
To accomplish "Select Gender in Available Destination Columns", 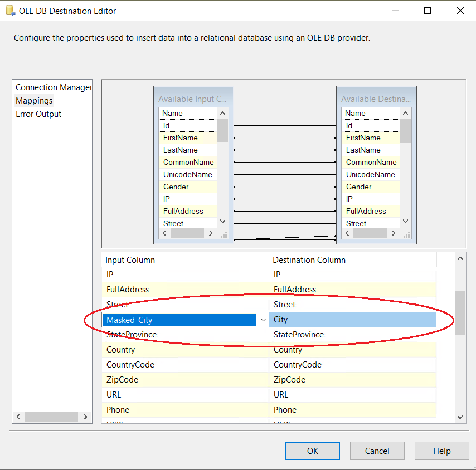I will click(358, 187).
